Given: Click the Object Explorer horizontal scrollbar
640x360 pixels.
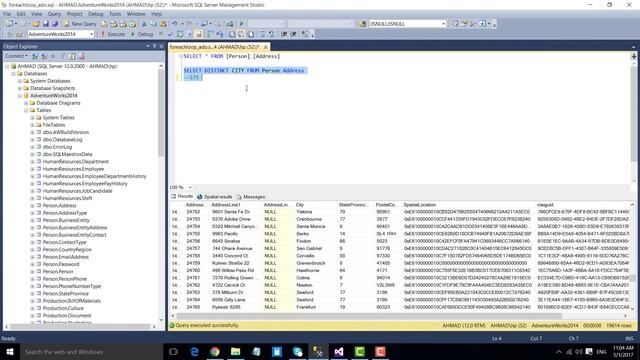Looking at the screenshot, I should pyautogui.click(x=80, y=327).
